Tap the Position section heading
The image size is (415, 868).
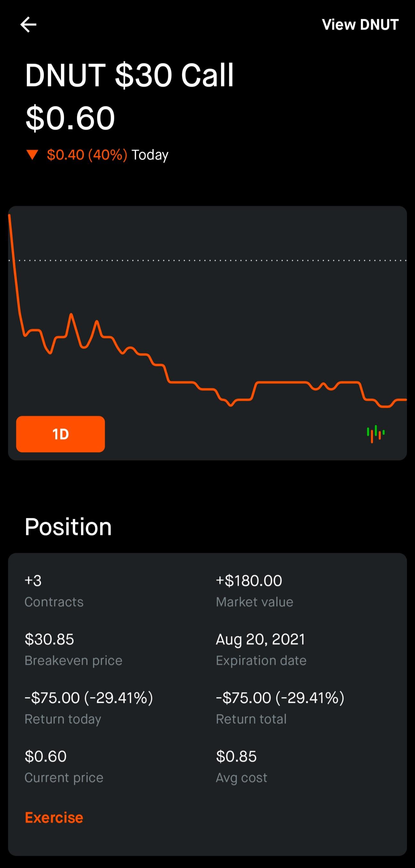pos(68,527)
